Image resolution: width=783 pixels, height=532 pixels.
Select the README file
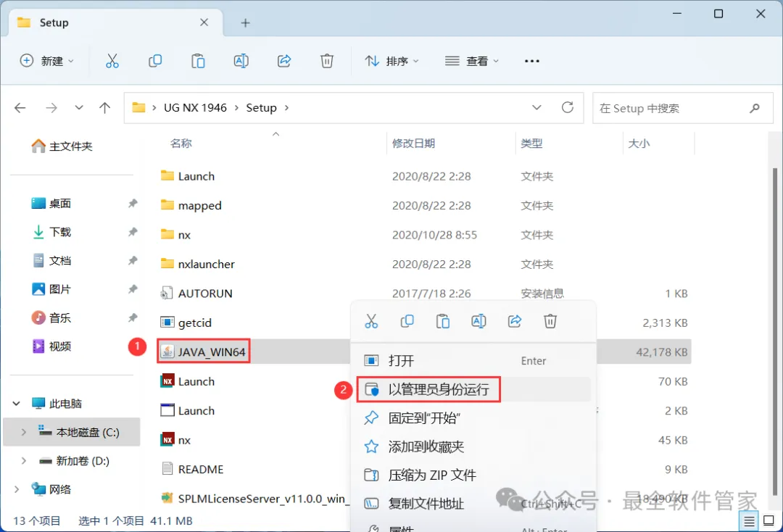(192, 469)
